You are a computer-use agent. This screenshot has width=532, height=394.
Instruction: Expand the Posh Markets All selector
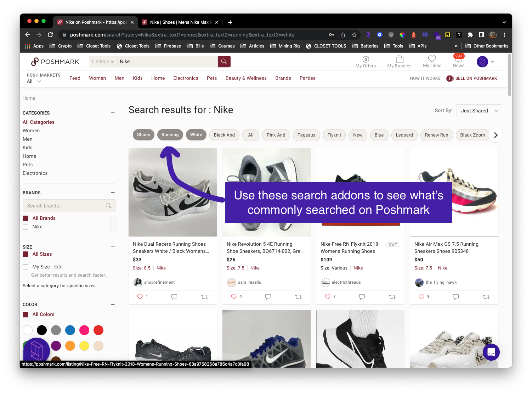[34, 81]
